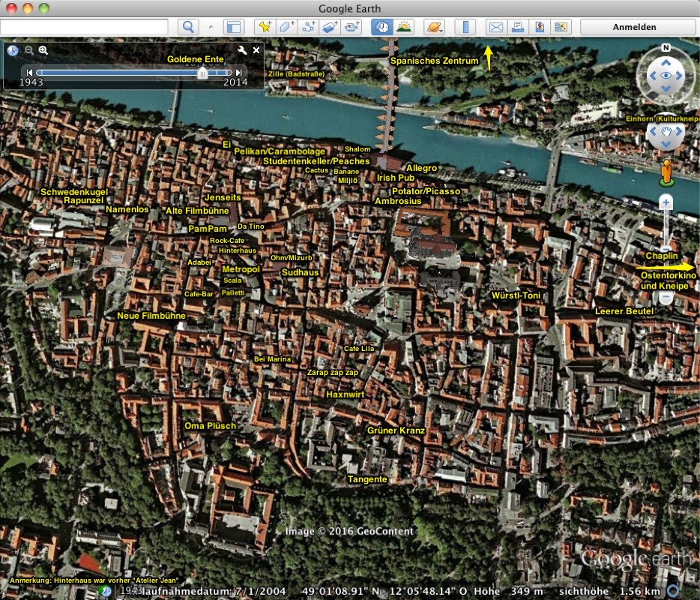Click the Höhe 349 m readout
Viewport: 700px width, 600px height.
508,591
